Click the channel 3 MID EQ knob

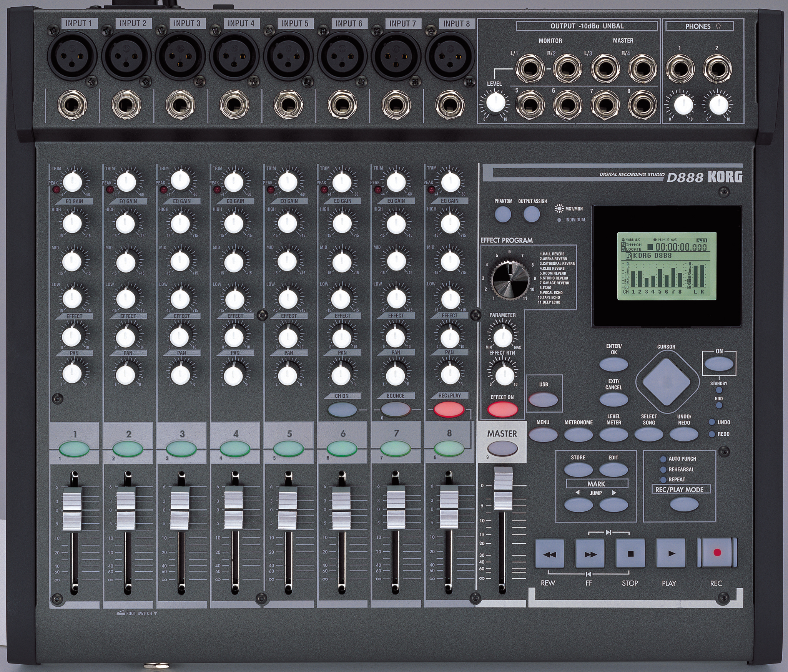click(x=180, y=261)
